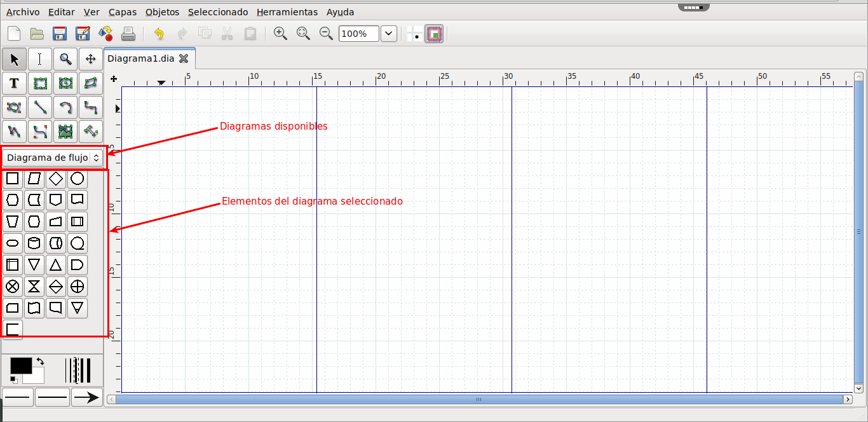
Task: Pick the ellipse flowchart shape
Action: (x=13, y=243)
